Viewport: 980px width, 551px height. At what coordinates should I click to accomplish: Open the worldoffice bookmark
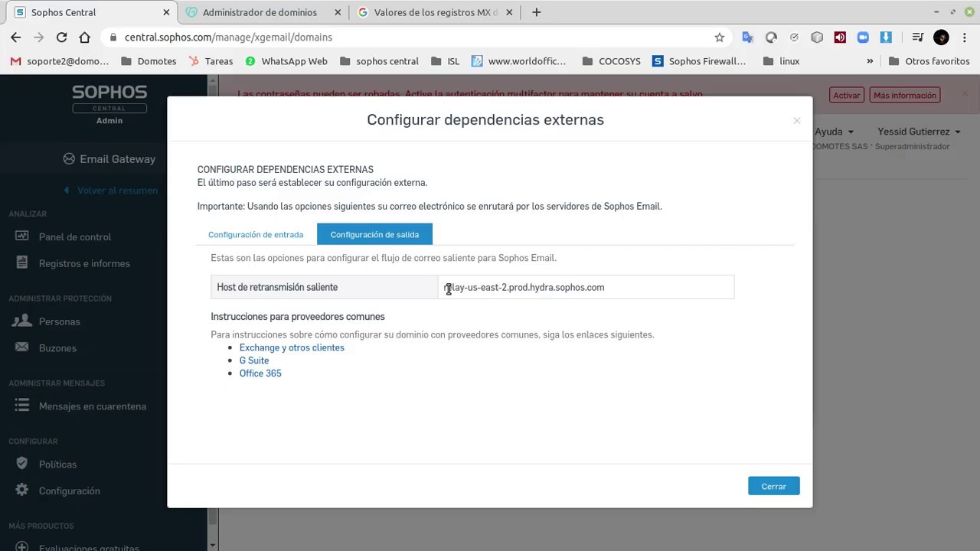click(x=518, y=61)
